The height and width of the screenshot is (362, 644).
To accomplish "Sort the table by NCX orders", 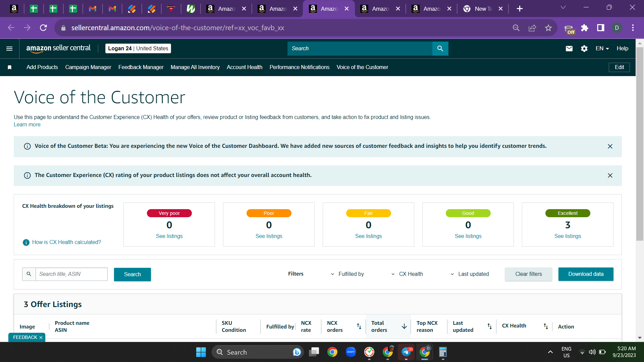I will (x=359, y=326).
